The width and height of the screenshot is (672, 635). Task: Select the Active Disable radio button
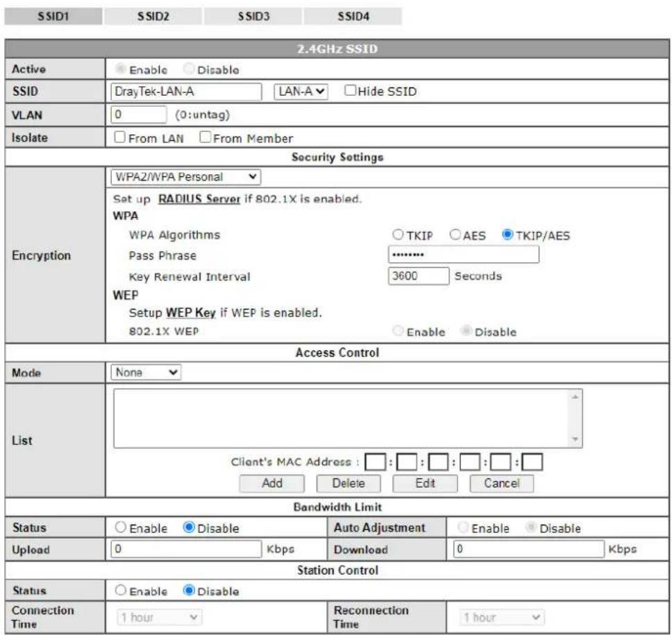click(188, 69)
